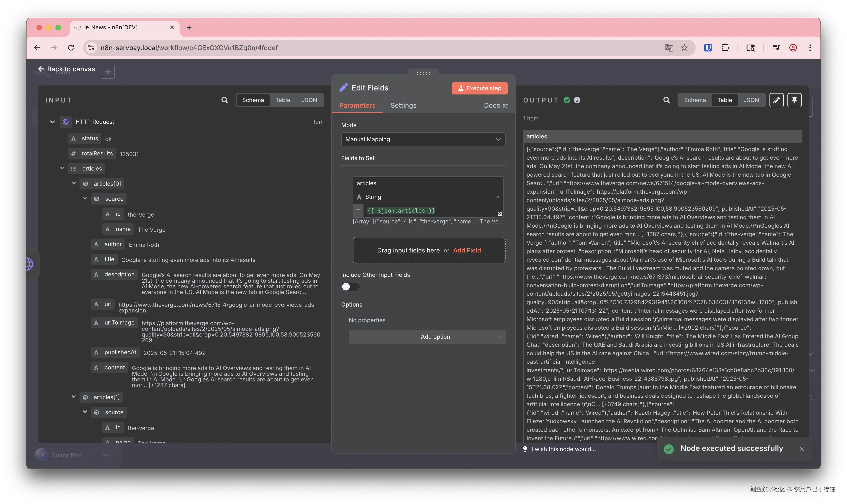
Task: Switch output view to Schema tab
Action: point(695,100)
